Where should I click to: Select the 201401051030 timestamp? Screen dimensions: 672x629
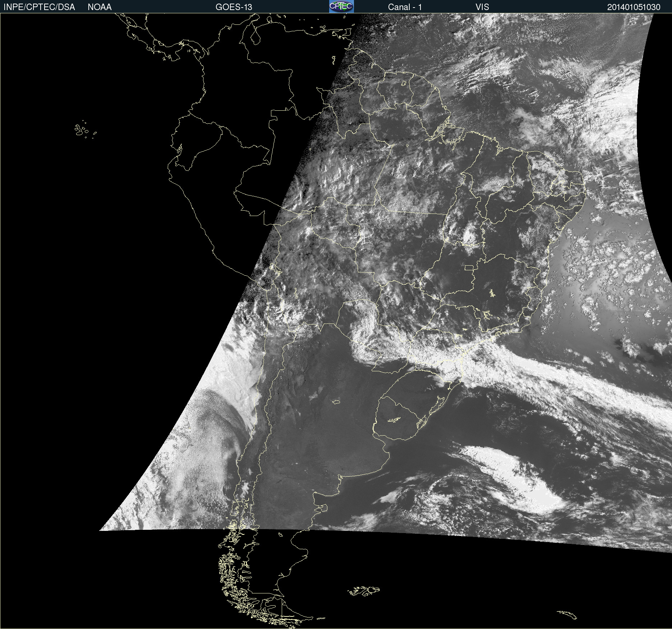634,7
